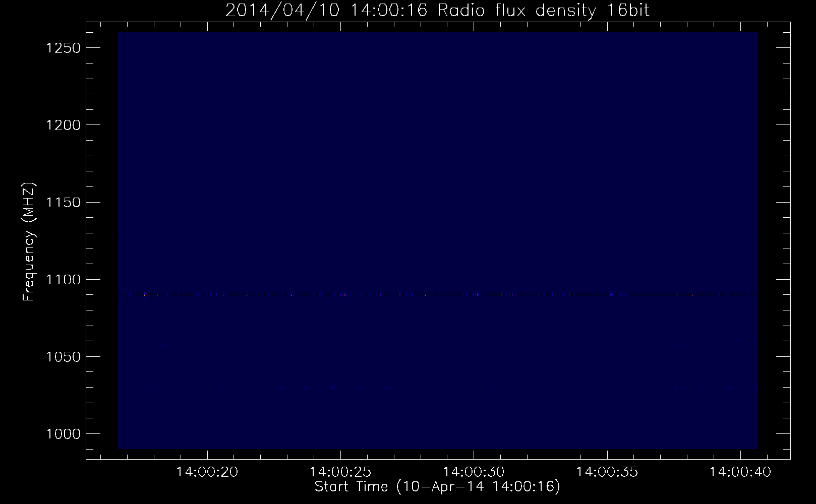Click the 'Start Time (10-Apr-14 14:00:16)' axis label

click(437, 487)
